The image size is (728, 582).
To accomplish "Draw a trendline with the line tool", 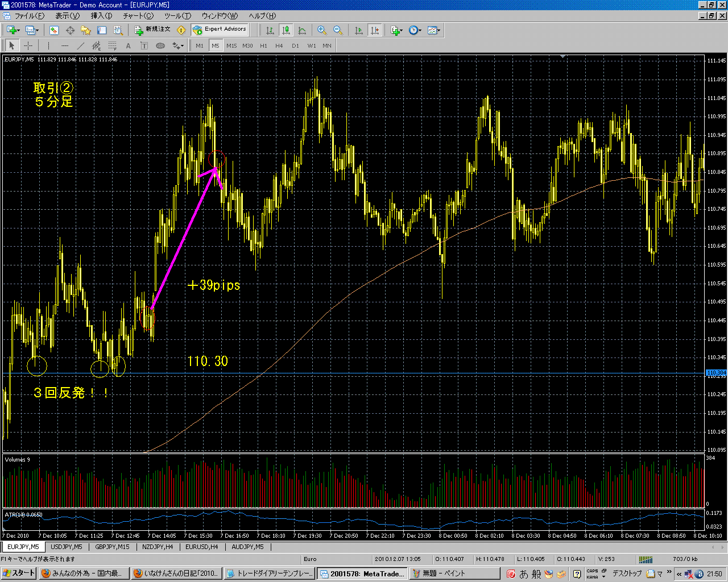I will pyautogui.click(x=81, y=45).
